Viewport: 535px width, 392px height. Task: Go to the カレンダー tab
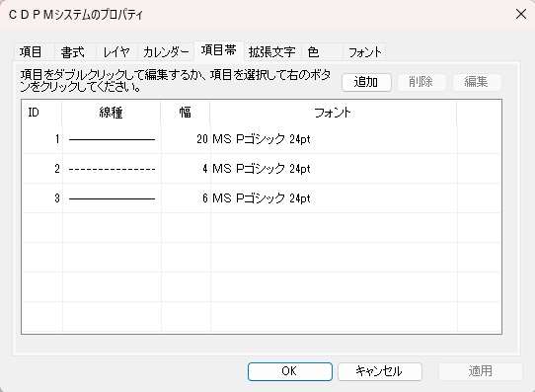click(x=166, y=52)
